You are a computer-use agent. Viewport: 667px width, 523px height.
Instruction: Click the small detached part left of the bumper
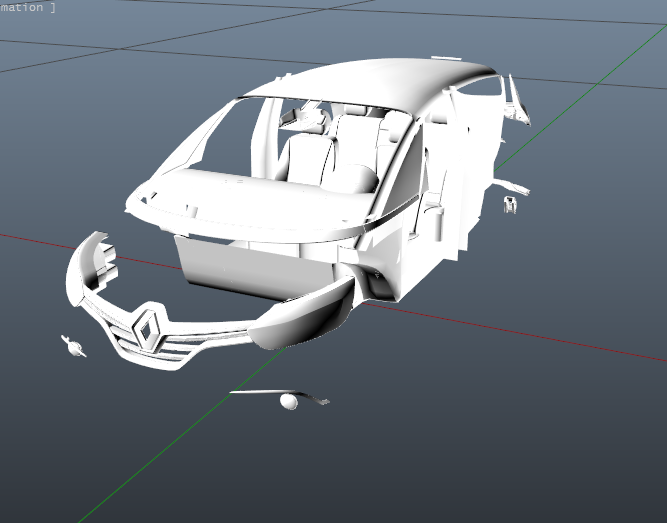(x=73, y=346)
